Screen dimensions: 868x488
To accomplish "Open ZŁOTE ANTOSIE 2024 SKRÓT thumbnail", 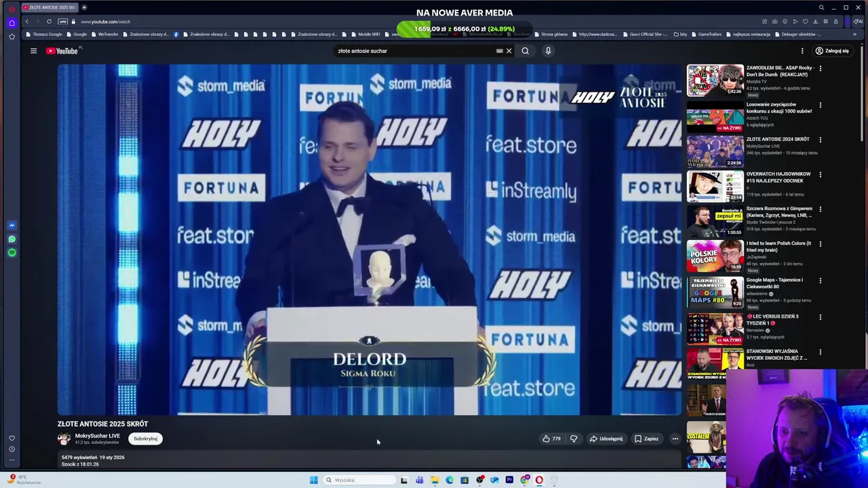I will (x=715, y=151).
